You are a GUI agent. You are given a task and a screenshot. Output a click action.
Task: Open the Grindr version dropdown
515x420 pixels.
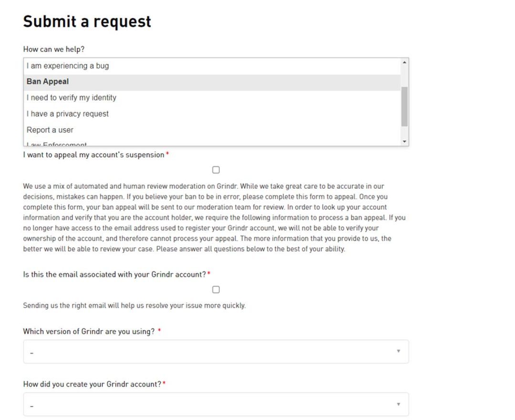coord(216,352)
